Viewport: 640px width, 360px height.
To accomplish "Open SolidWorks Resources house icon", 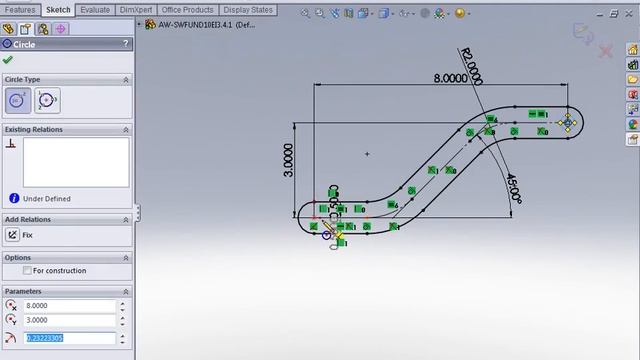I will click(x=633, y=50).
